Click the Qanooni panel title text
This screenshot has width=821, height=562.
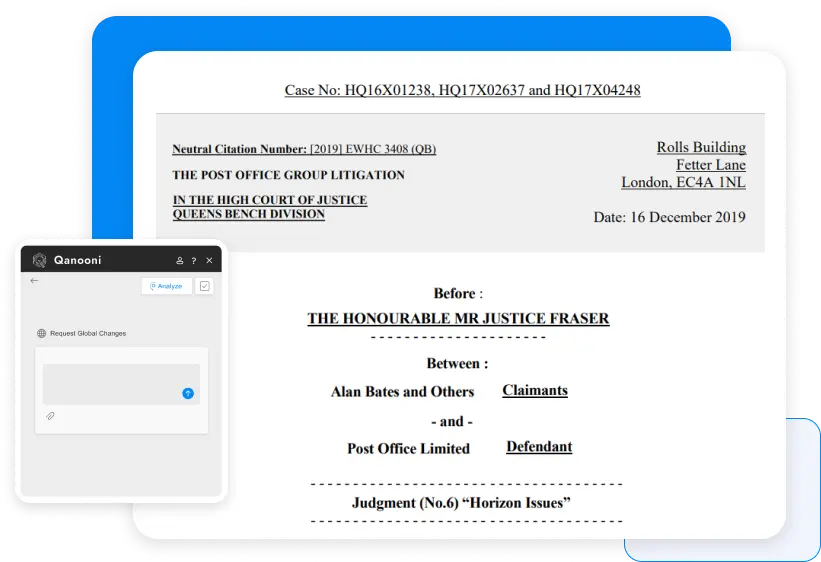(77, 260)
